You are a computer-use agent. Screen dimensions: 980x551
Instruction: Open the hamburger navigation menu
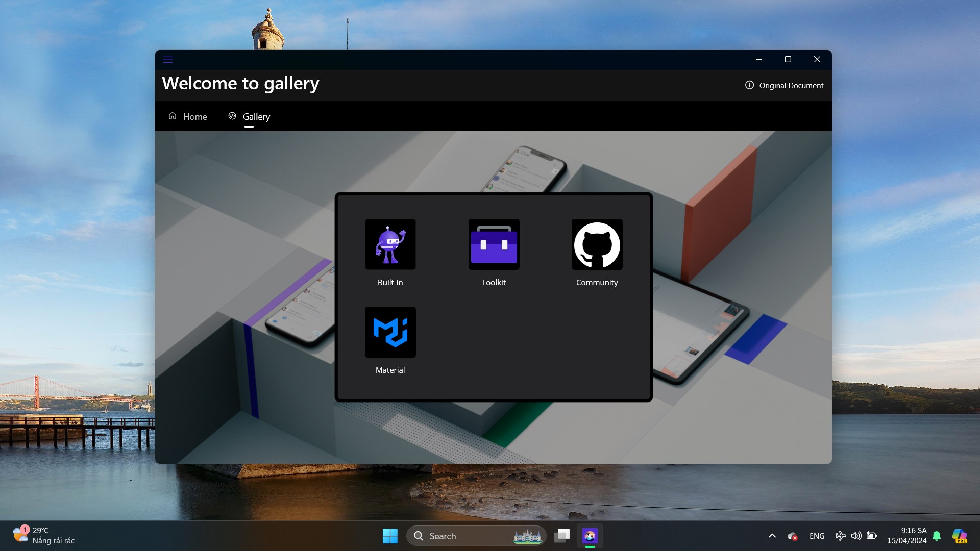pyautogui.click(x=168, y=60)
